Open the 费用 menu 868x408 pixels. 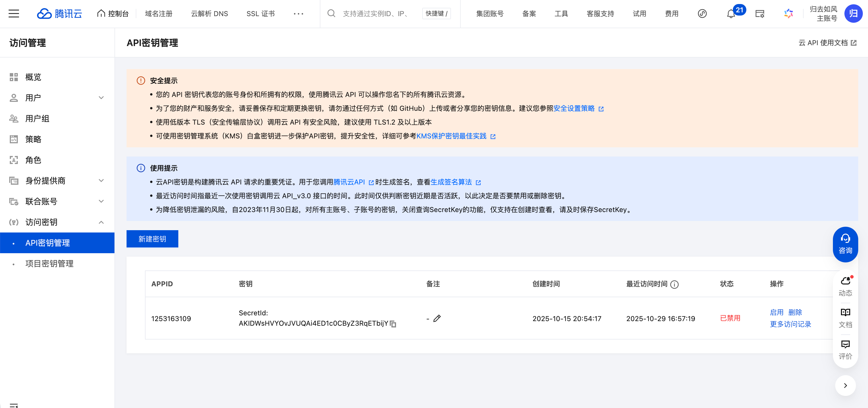pos(672,14)
